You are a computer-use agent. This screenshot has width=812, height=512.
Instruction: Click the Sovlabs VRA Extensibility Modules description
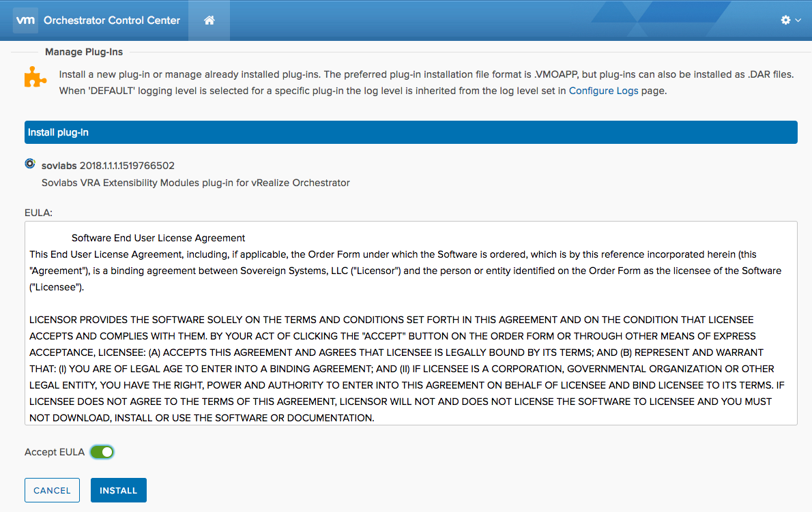click(x=196, y=183)
